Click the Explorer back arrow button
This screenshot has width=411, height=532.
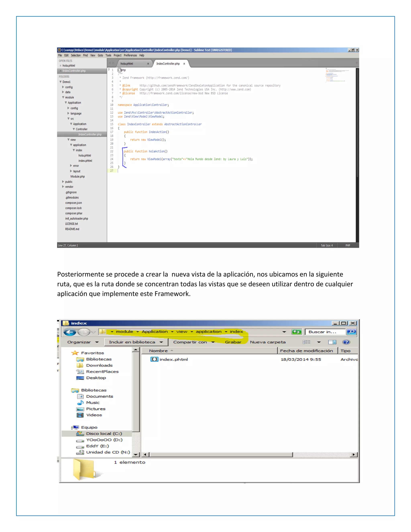(x=70, y=332)
